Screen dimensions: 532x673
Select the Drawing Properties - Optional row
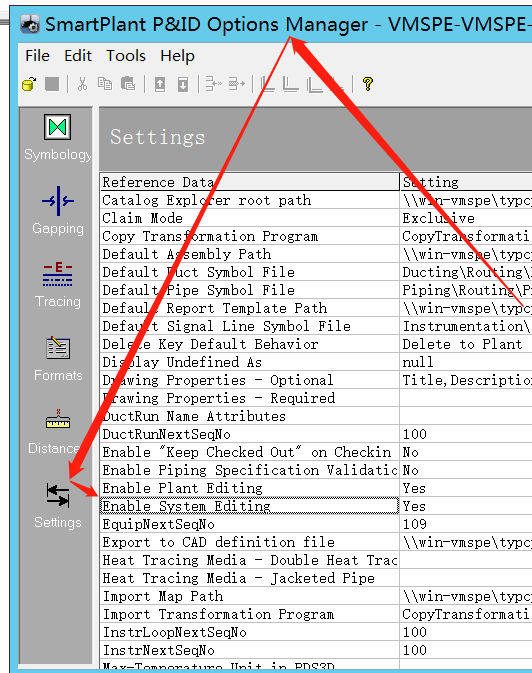click(x=249, y=381)
